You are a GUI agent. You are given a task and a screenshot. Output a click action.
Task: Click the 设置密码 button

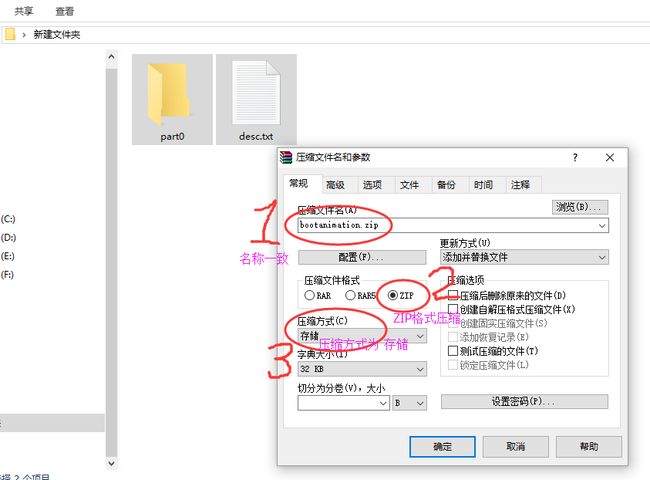tap(524, 402)
